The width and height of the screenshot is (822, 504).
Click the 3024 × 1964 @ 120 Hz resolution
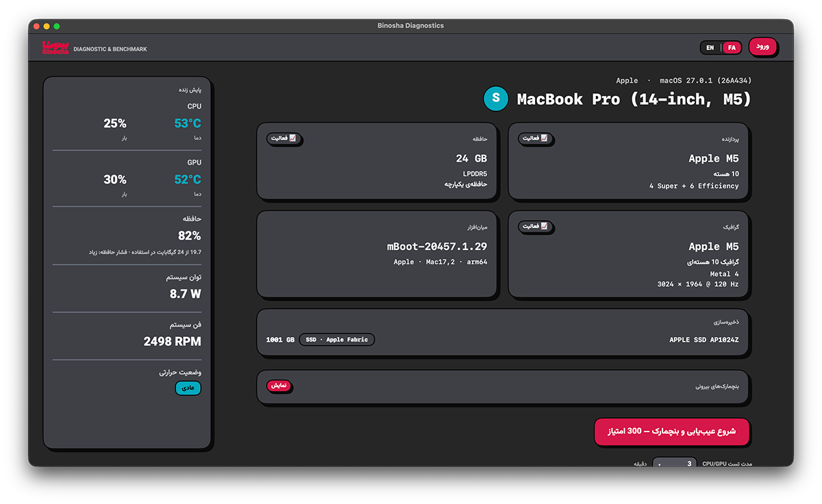pos(698,284)
